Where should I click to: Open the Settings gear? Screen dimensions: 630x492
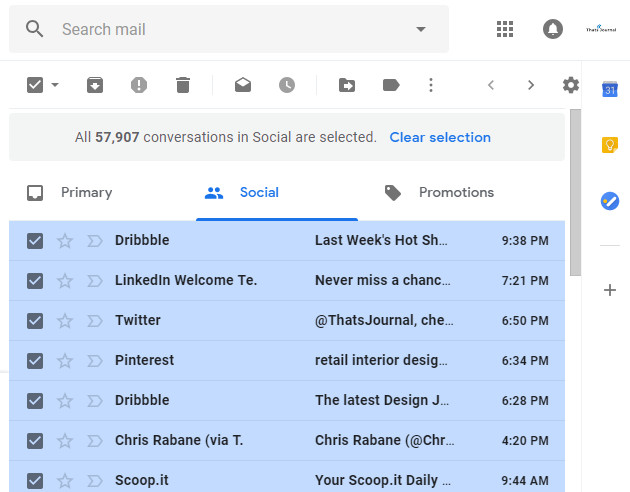click(571, 85)
